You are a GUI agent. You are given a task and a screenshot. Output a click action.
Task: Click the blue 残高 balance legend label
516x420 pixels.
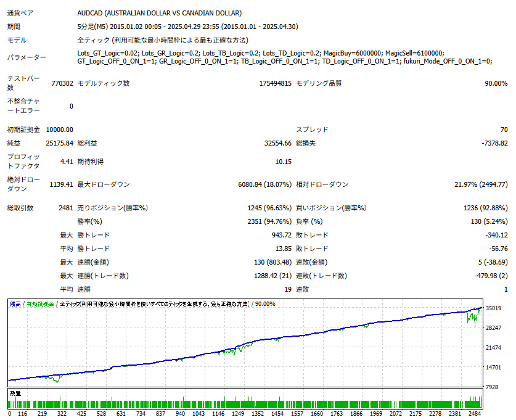[x=15, y=304]
